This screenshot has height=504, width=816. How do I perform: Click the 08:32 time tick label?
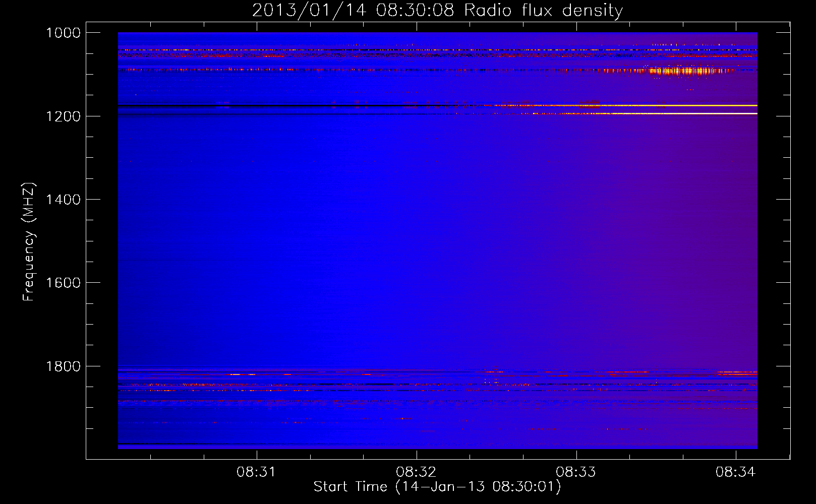[x=416, y=472]
